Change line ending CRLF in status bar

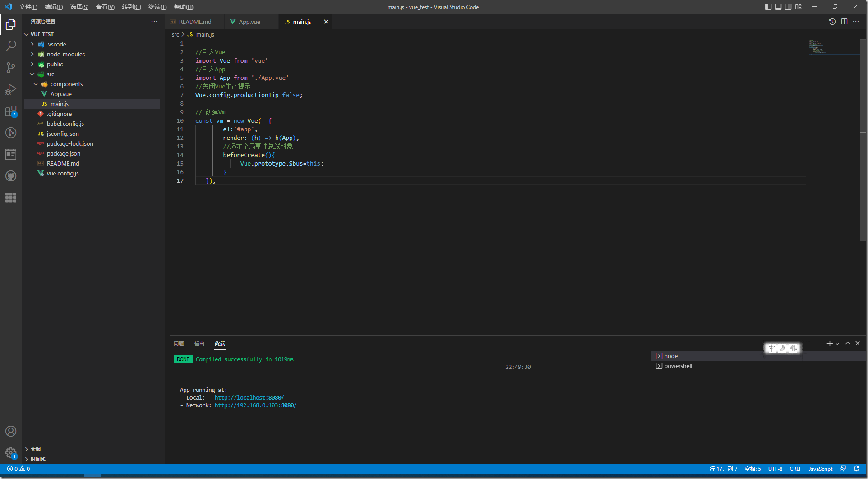795,469
